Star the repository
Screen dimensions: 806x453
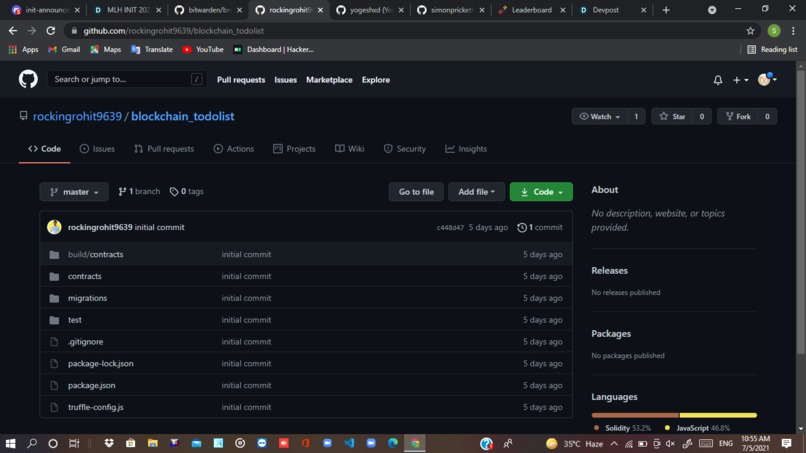[672, 117]
